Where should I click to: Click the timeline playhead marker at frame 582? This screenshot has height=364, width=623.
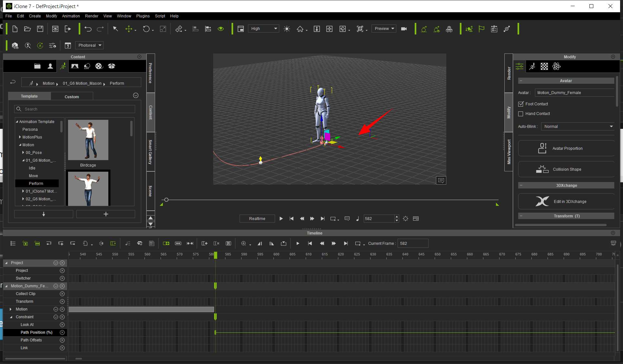[215, 255]
